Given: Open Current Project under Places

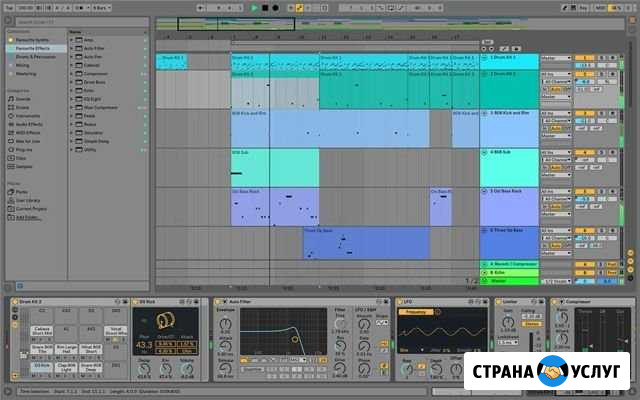Looking at the screenshot, I should pyautogui.click(x=31, y=209).
